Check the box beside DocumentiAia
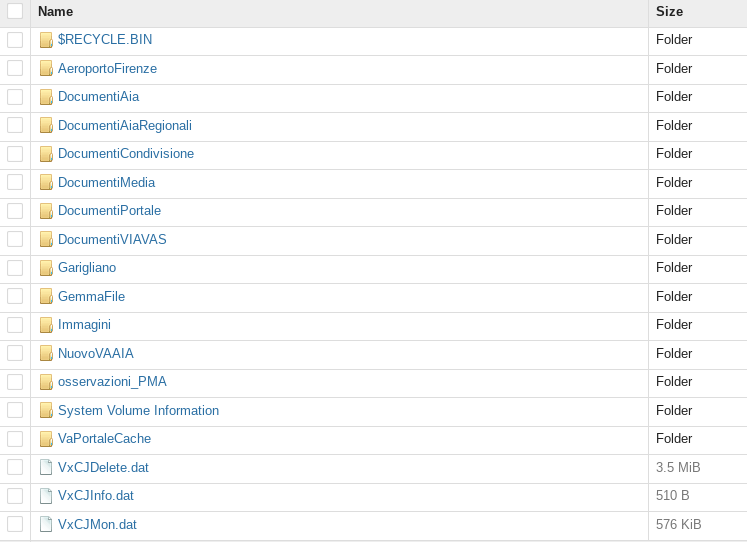Screen dimensions: 747x542 pos(15,97)
